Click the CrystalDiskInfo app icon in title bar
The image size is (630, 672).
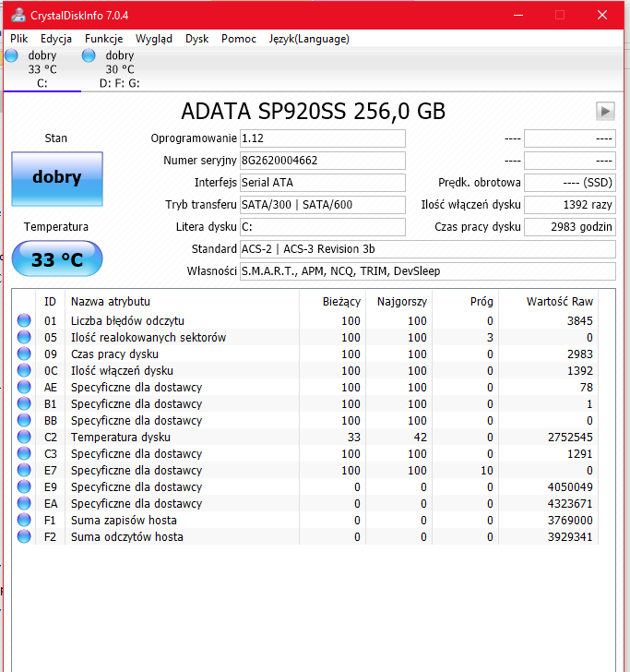click(18, 16)
